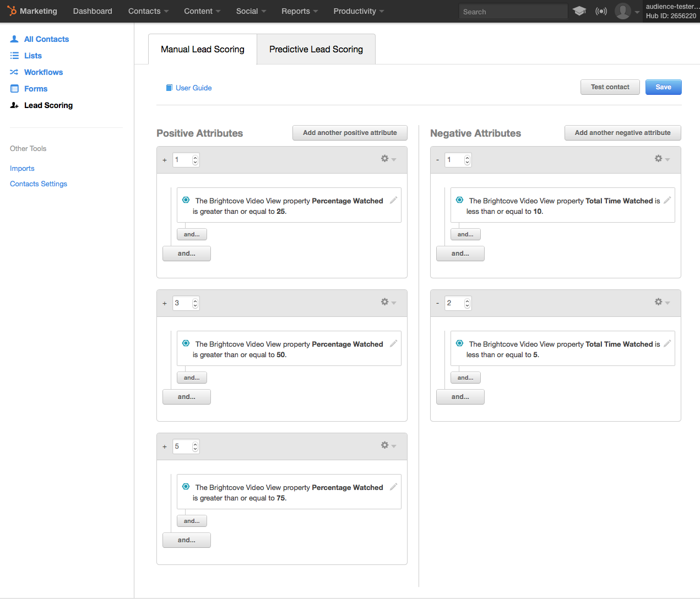The width and height of the screenshot is (700, 603).
Task: Open Workflows from the sidebar
Action: point(44,72)
